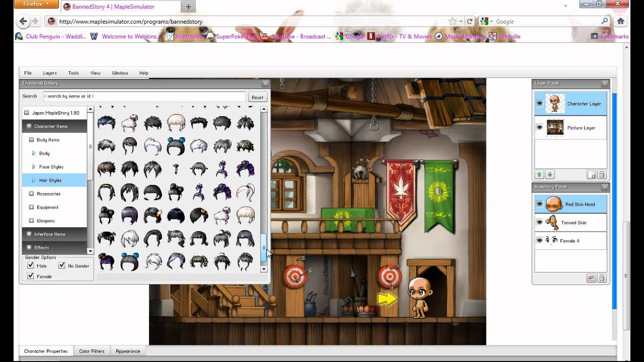The image size is (644, 362).
Task: Collapse Japan MapleStory 1.90 node
Action: pos(27,113)
